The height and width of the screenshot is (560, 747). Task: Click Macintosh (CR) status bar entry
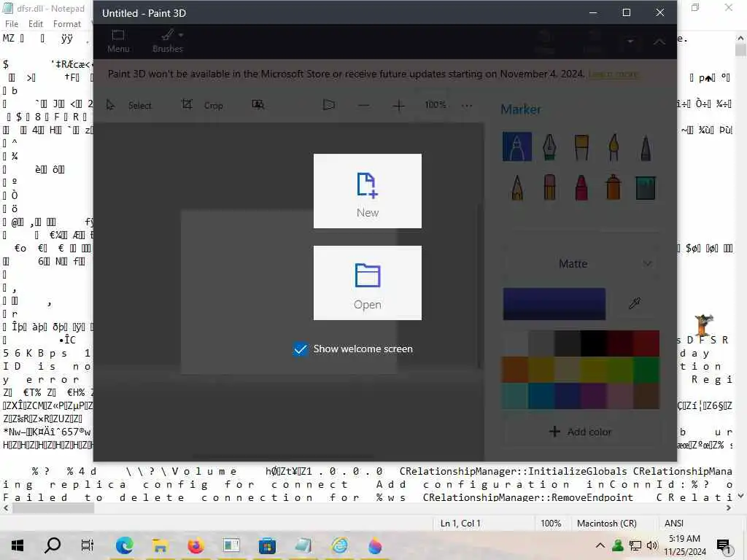click(606, 524)
